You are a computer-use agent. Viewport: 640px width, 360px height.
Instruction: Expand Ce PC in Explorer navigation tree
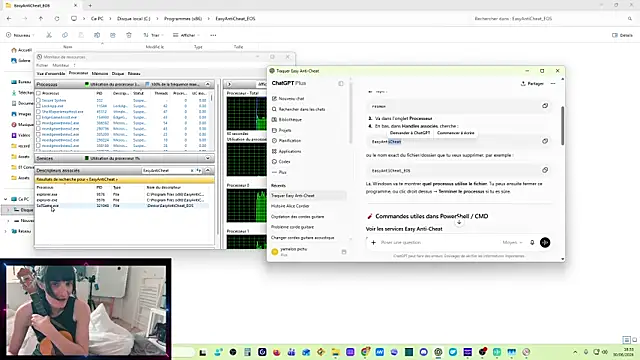[x=6, y=199]
